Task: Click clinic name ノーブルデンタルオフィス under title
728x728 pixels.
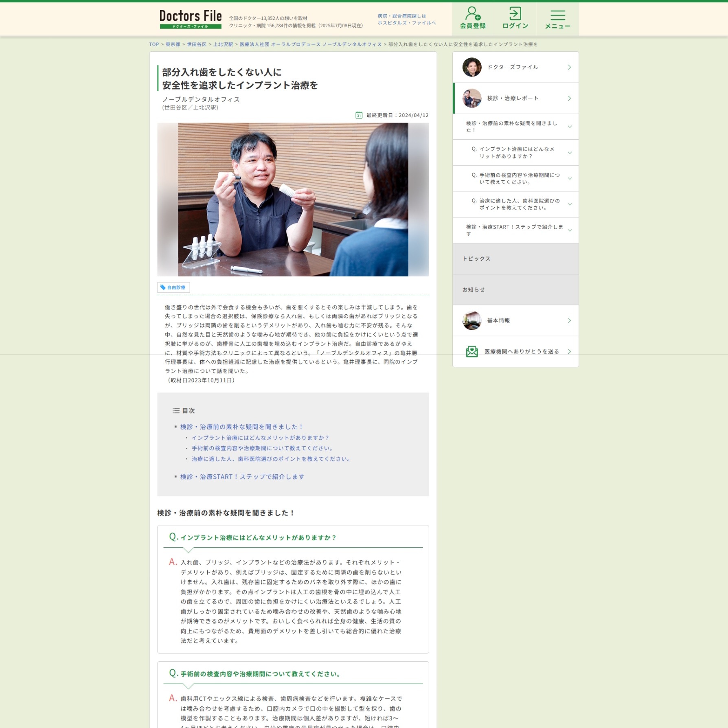Action: pyautogui.click(x=201, y=99)
